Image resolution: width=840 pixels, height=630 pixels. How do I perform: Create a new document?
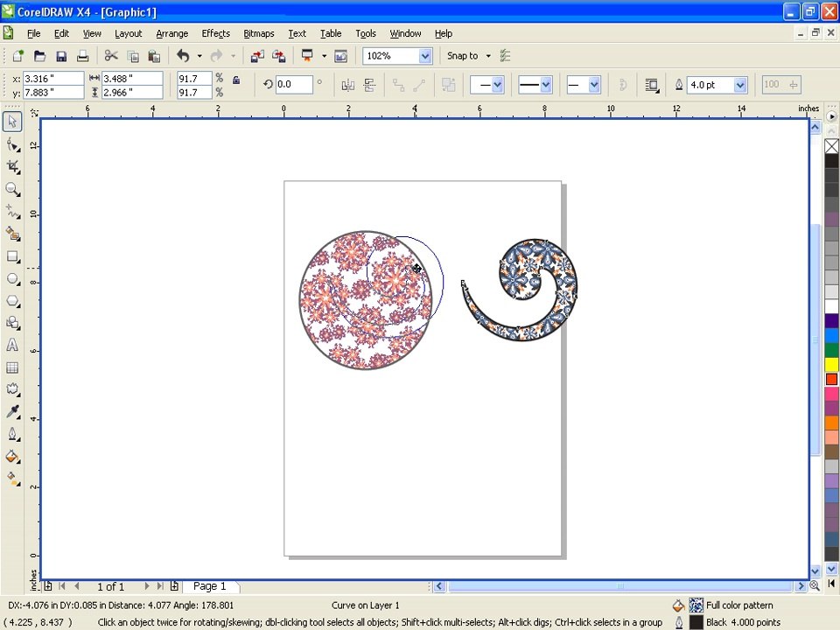18,56
